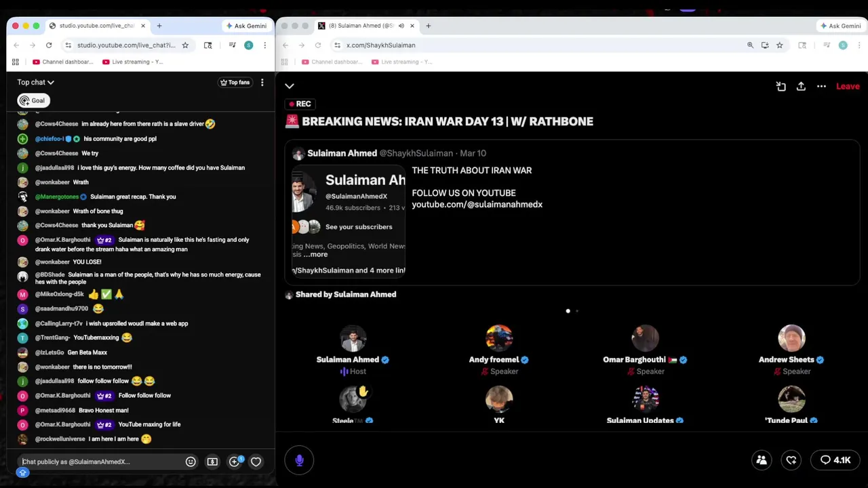Reload the YouTube Studio live chat page
This screenshot has width=868, height=488.
click(x=49, y=45)
